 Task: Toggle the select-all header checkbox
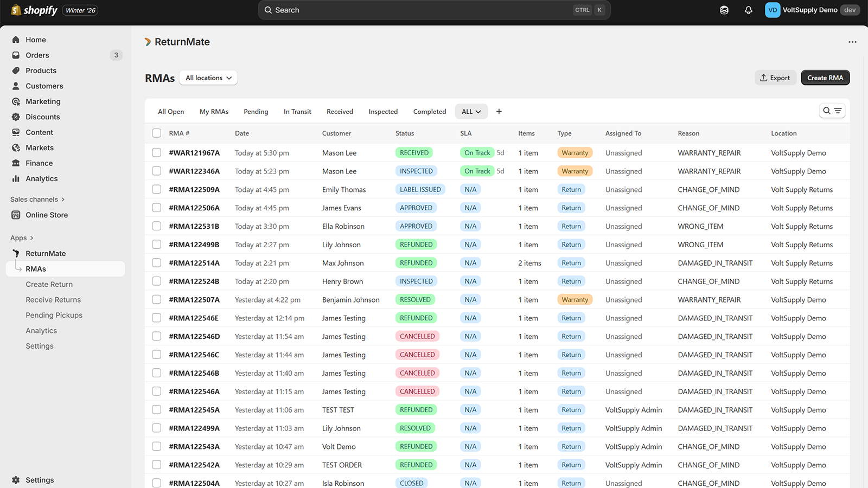[157, 133]
